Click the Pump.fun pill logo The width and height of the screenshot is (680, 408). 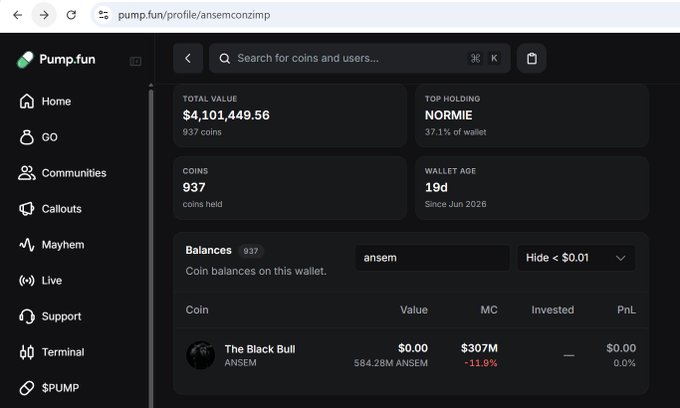click(25, 59)
